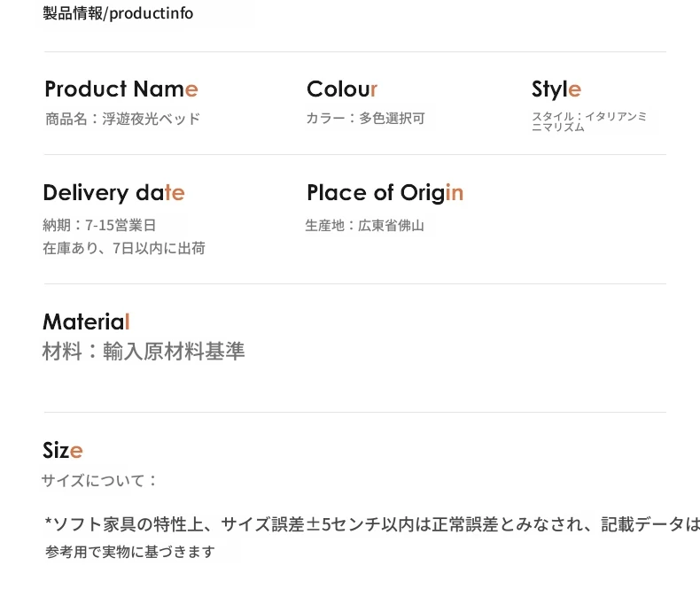The width and height of the screenshot is (700, 612).
Task: Click the 製品情報/productinfo header text
Action: [118, 13]
